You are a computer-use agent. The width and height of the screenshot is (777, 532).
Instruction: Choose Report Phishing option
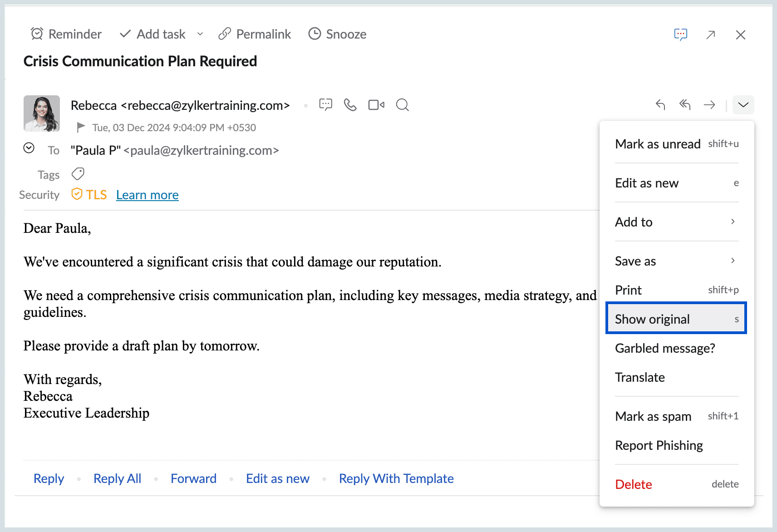(659, 445)
